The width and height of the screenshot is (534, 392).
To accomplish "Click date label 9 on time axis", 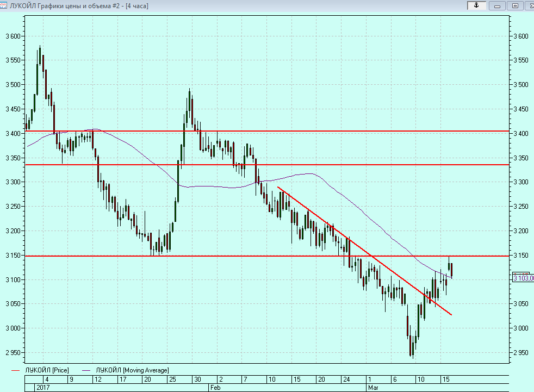I will [x=72, y=379].
